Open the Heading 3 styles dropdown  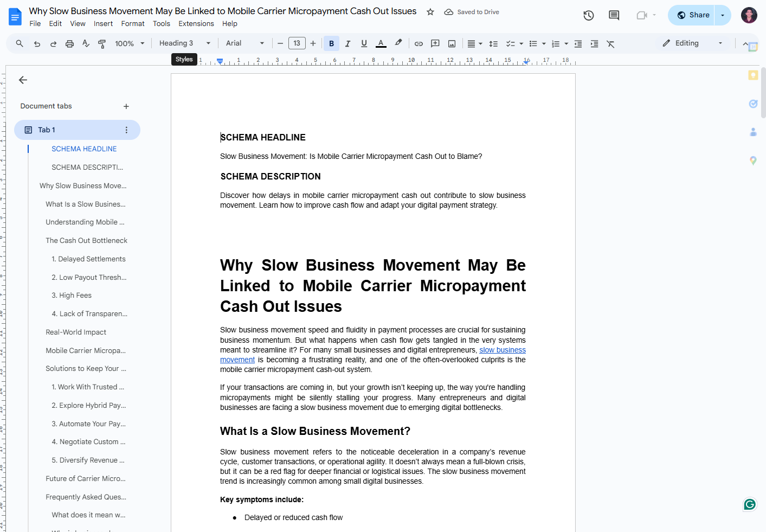pyautogui.click(x=185, y=43)
